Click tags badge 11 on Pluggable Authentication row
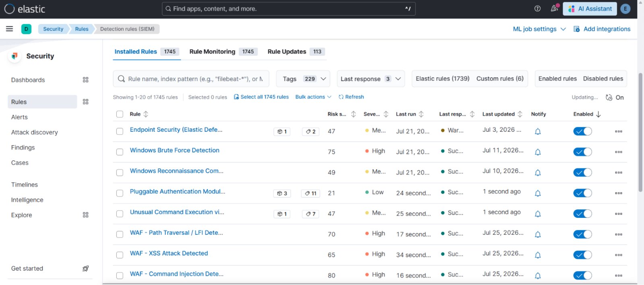 point(310,193)
